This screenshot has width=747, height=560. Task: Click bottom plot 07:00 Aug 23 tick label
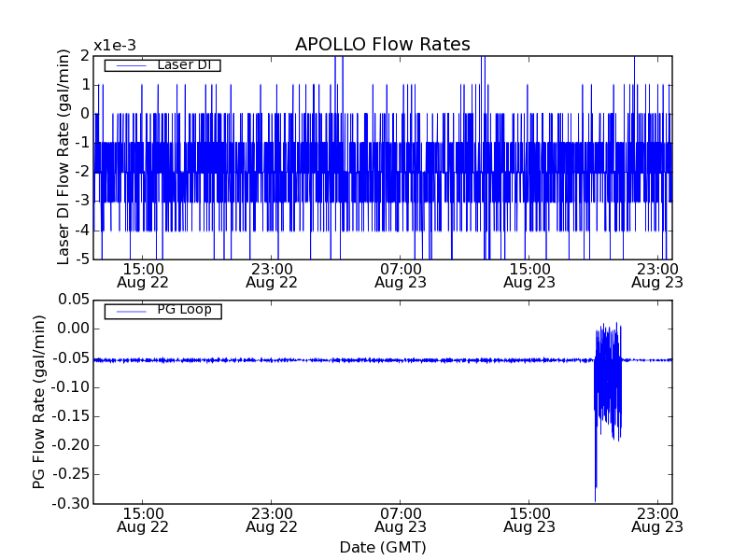401,520
